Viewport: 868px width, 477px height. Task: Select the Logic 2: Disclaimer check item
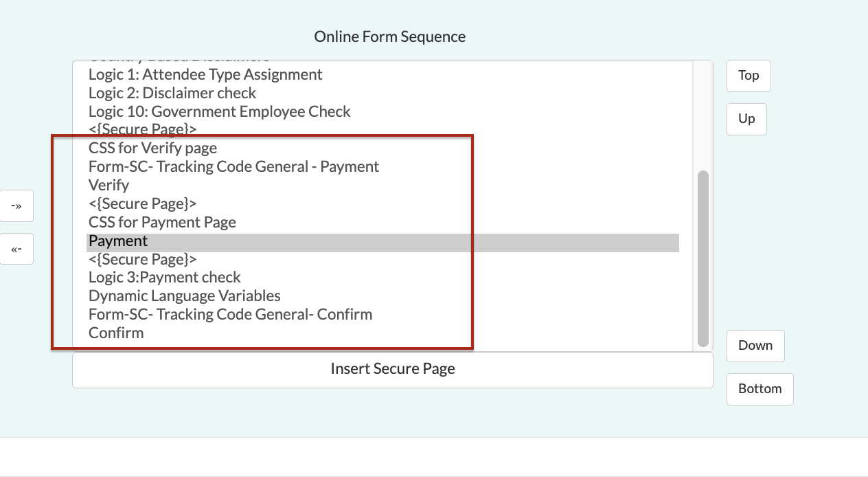point(172,93)
